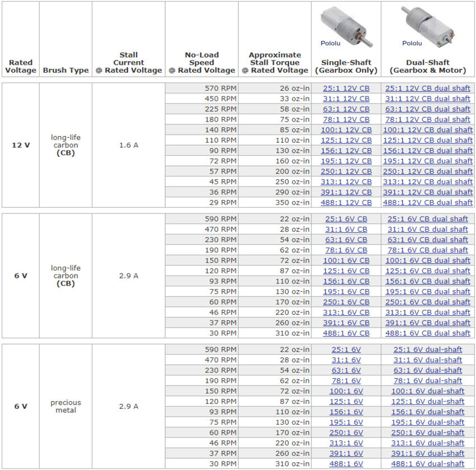The width and height of the screenshot is (476, 470).
Task: Open the 391:1 6V precious metal link
Action: click(x=346, y=453)
